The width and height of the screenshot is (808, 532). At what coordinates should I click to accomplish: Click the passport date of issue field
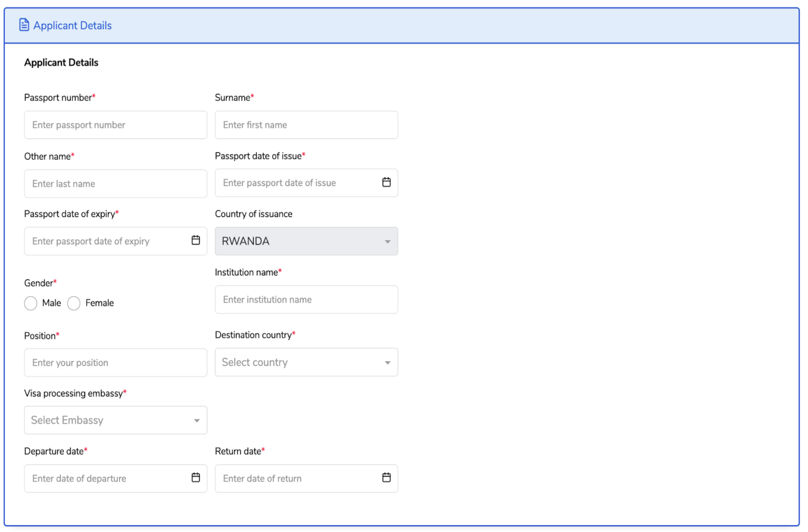pyautogui.click(x=294, y=183)
